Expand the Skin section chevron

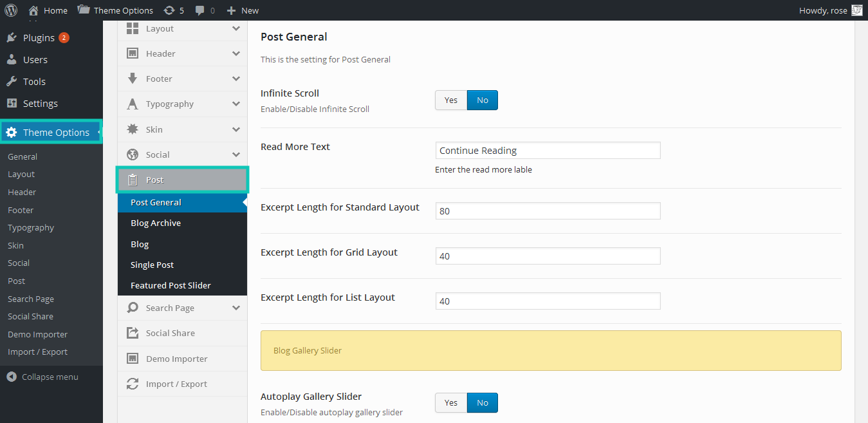[236, 129]
